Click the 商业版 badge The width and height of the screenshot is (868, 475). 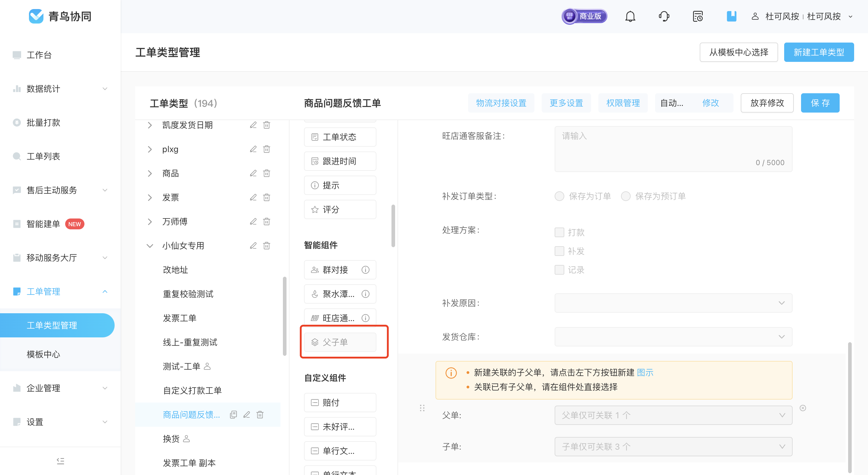click(584, 16)
